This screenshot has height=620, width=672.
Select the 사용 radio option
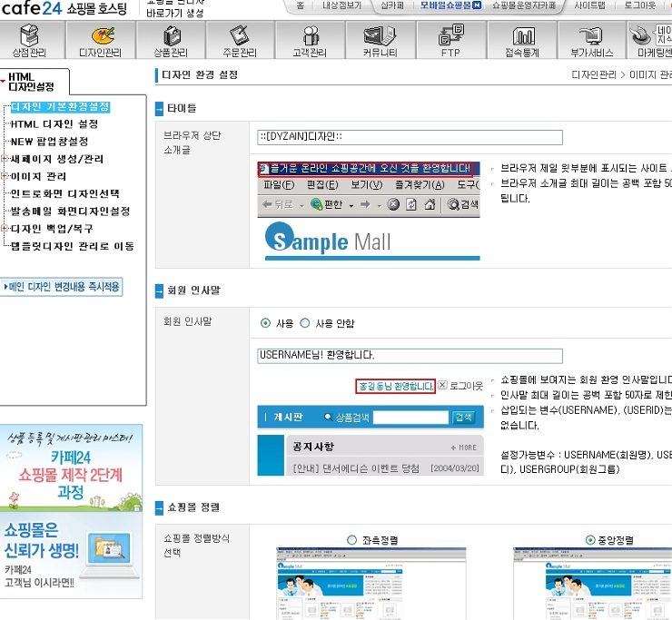pos(265,323)
